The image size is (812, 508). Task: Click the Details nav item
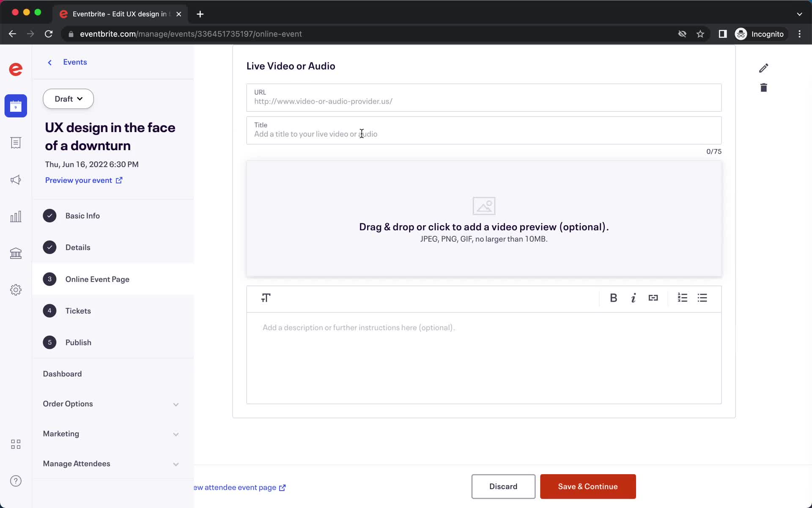coord(78,246)
